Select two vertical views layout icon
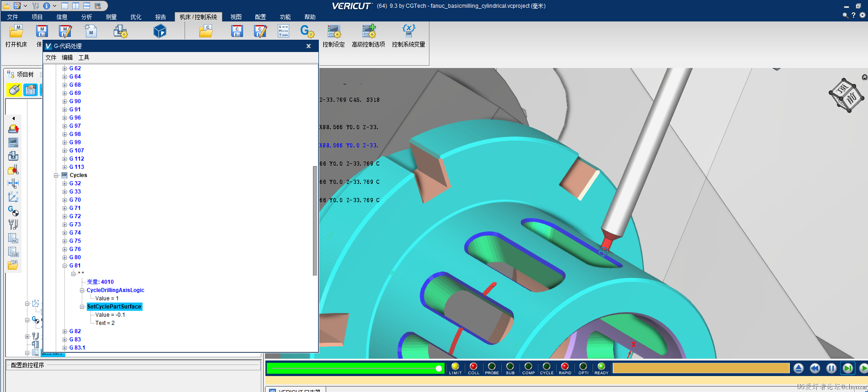This screenshot has width=868, height=392. (x=75, y=6)
